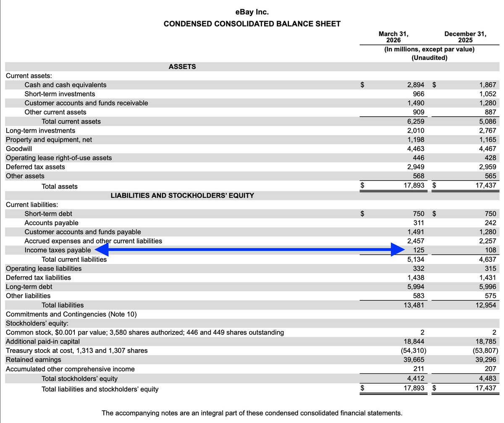Click cash value 2,894 for March 2026
The image size is (504, 423).
(416, 85)
